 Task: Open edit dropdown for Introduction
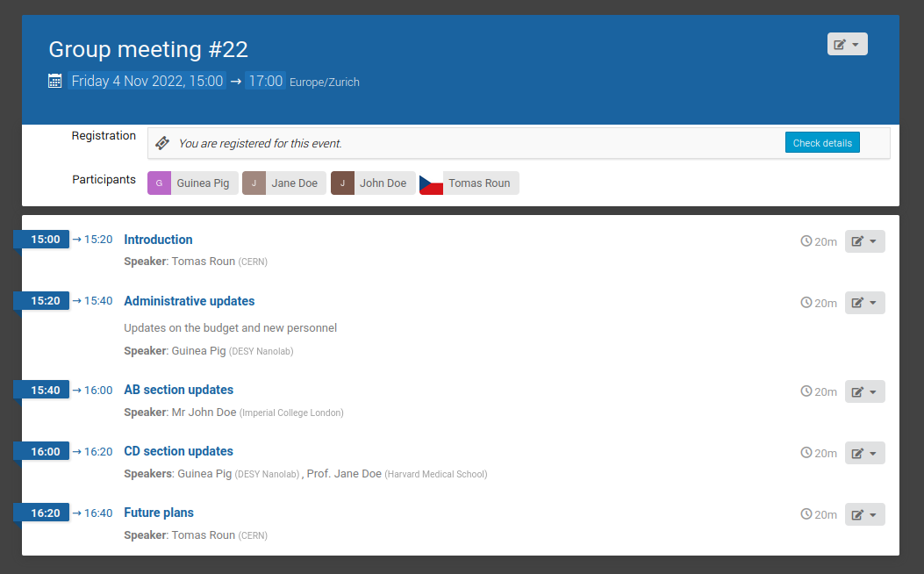point(864,241)
